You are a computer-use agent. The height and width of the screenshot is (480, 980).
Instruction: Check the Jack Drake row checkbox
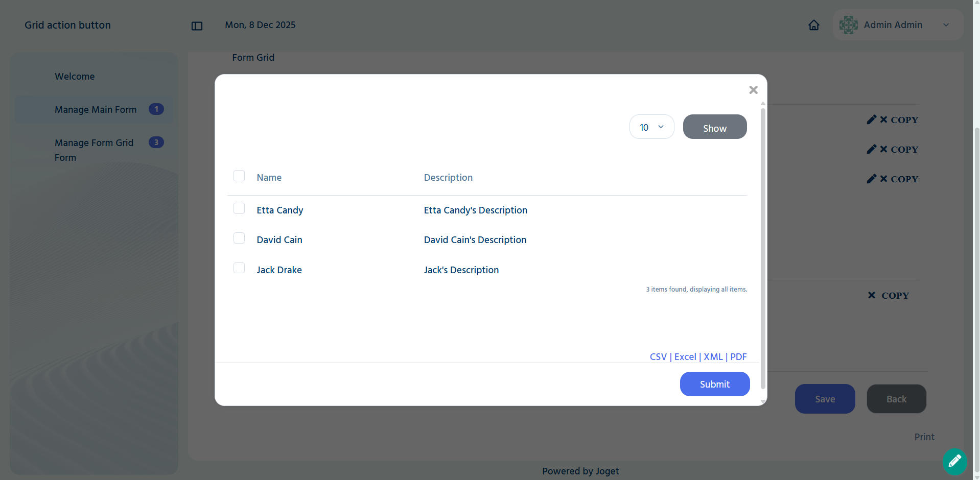(x=239, y=268)
